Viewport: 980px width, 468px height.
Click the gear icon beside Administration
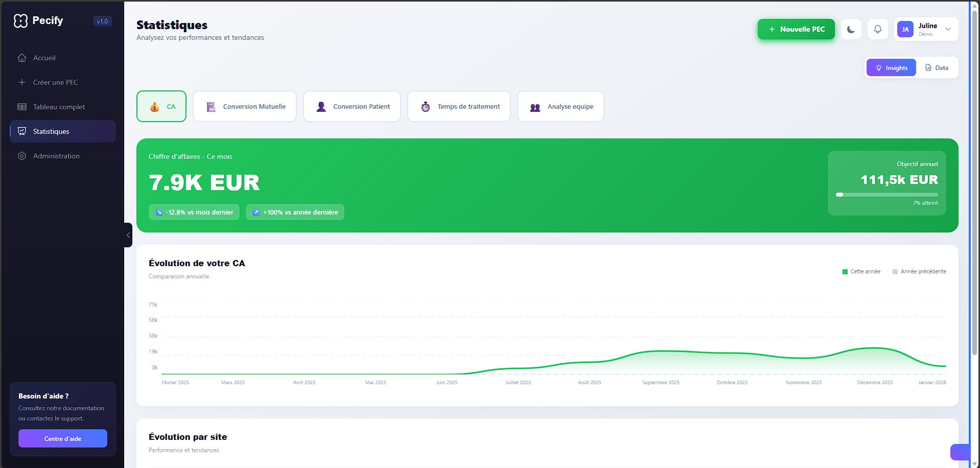(22, 156)
